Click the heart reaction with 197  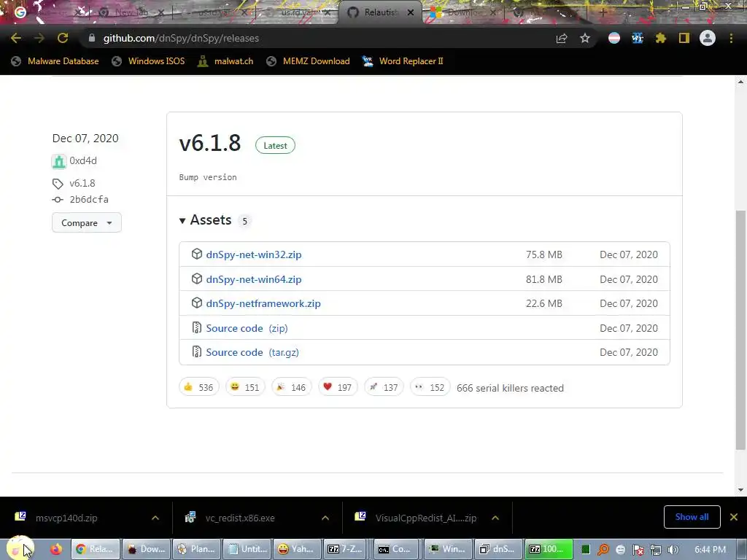tap(337, 387)
